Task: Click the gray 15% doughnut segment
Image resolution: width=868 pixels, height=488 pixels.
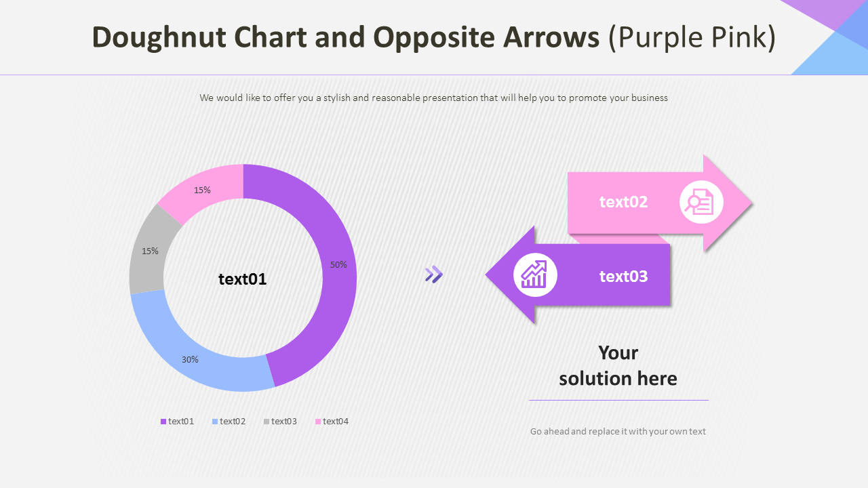Action: (148, 249)
